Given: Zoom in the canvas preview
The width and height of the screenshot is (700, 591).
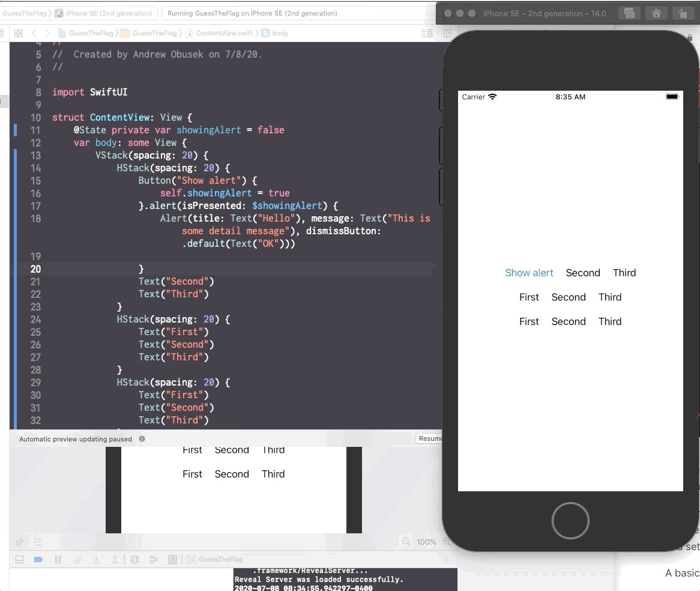Looking at the screenshot, I should [446, 541].
